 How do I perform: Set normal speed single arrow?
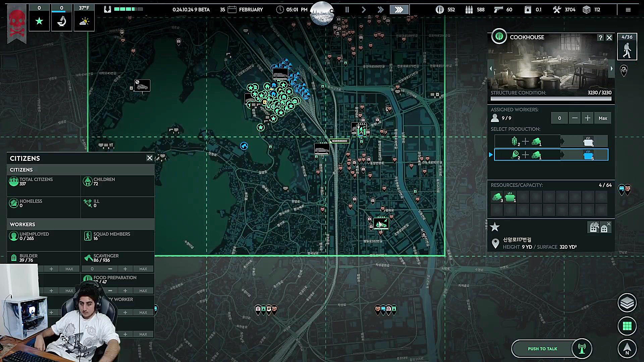(364, 10)
